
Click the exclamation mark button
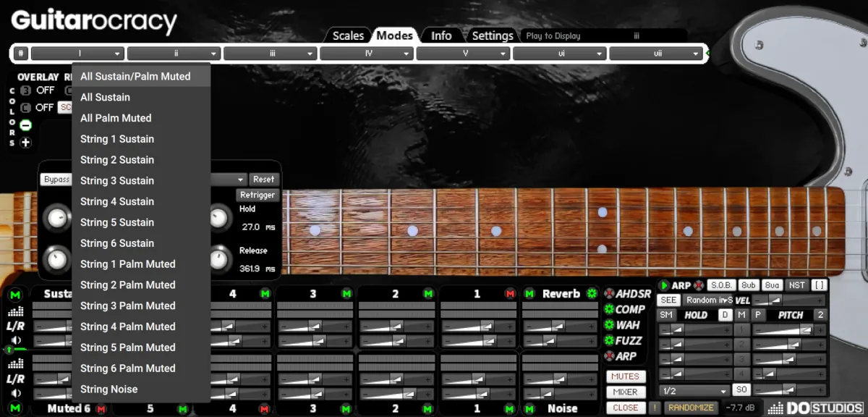(654, 408)
